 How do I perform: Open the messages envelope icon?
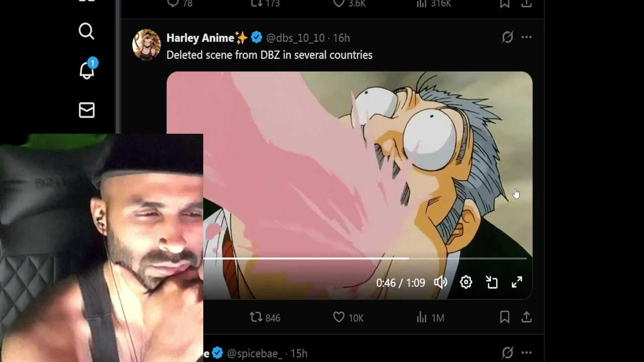tap(87, 110)
